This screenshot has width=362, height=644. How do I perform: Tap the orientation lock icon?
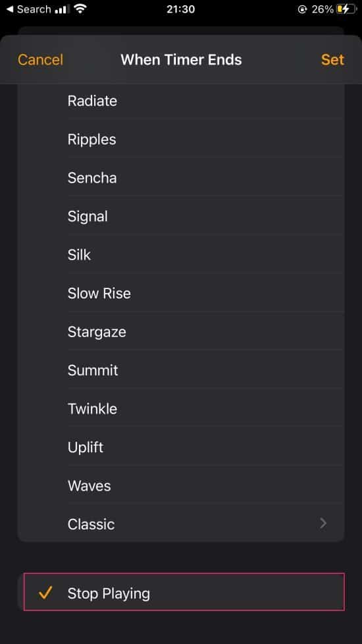pyautogui.click(x=302, y=9)
